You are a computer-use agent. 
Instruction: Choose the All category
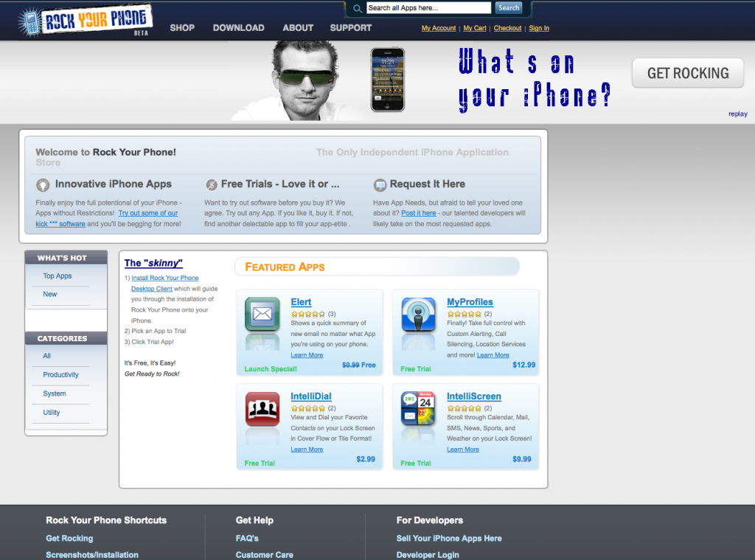click(x=46, y=356)
